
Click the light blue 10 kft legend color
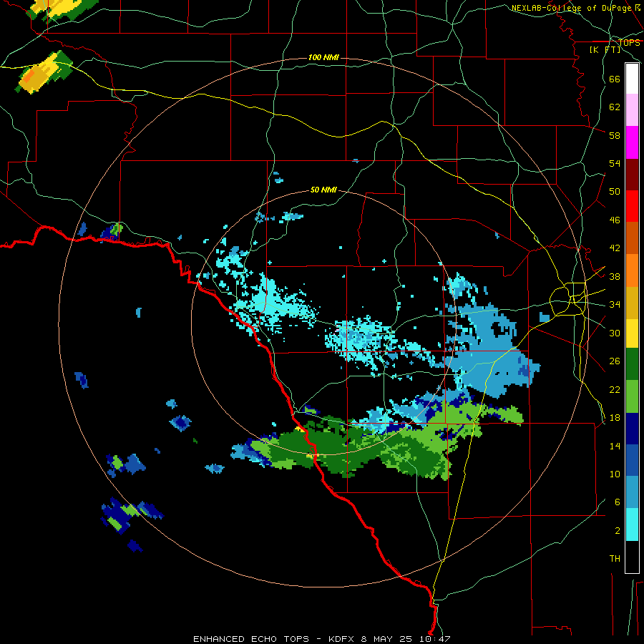632,492
